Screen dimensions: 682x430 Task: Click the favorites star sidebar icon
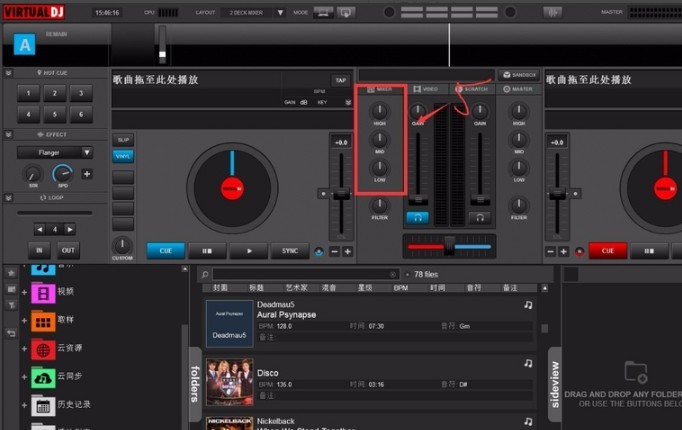point(11,273)
